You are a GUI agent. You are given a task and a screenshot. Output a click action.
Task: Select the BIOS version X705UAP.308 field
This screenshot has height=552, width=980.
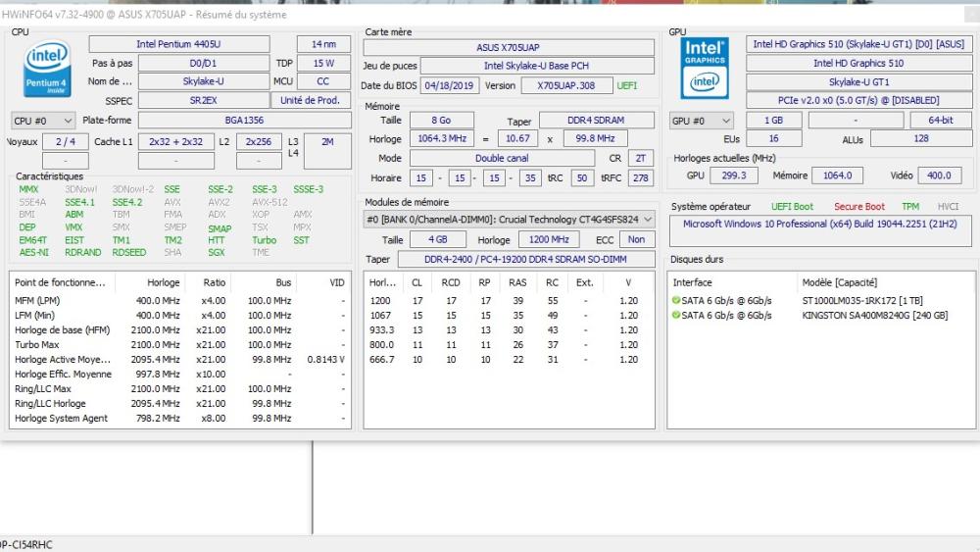(x=566, y=85)
